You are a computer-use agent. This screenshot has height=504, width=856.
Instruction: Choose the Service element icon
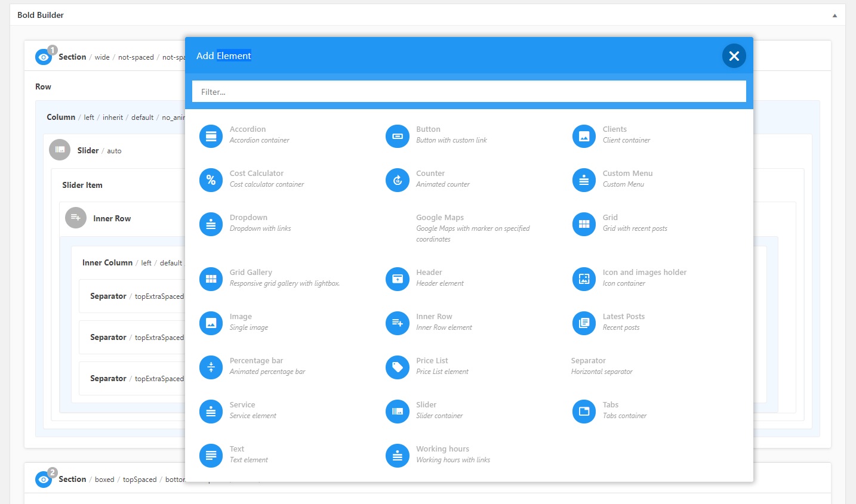(x=211, y=412)
